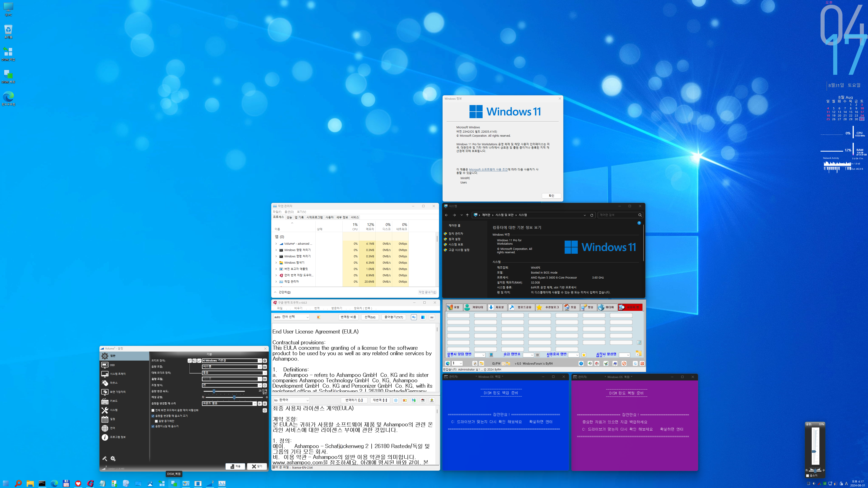Select 자료실 tab in WindowsForum launcher
868x488 pixels.
[x=497, y=307]
